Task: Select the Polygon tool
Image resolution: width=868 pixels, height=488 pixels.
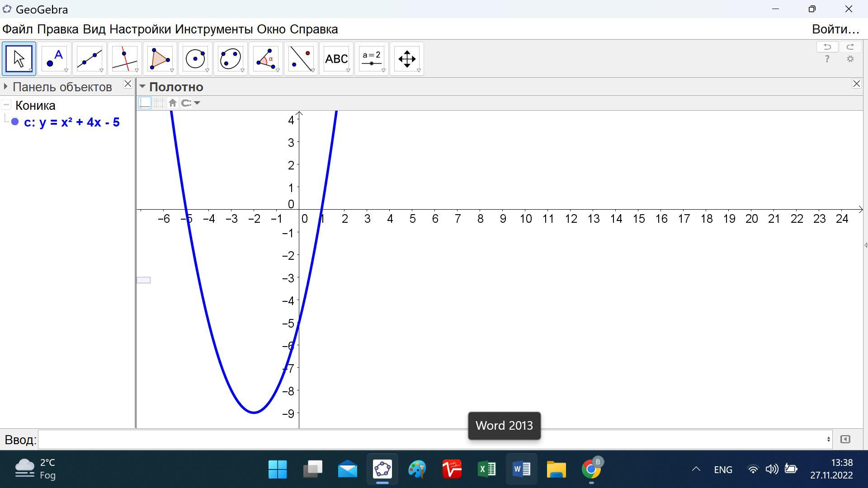Action: coord(160,59)
